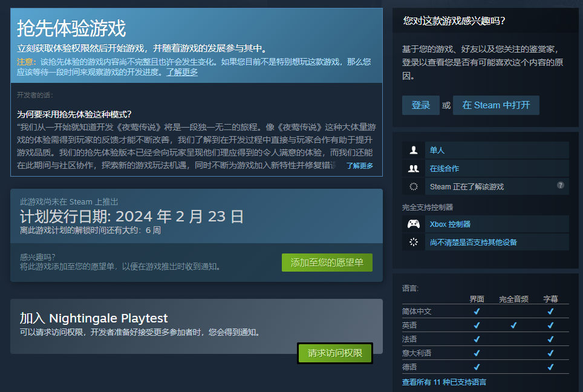Screen dimensions: 583x392
Task: Click 完全支持控制器 label
Action: (428, 207)
